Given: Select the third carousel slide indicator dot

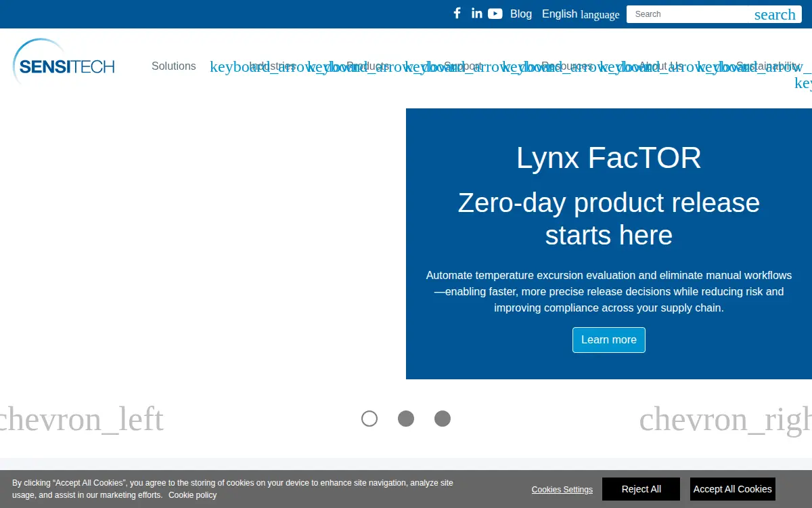Looking at the screenshot, I should tap(443, 419).
